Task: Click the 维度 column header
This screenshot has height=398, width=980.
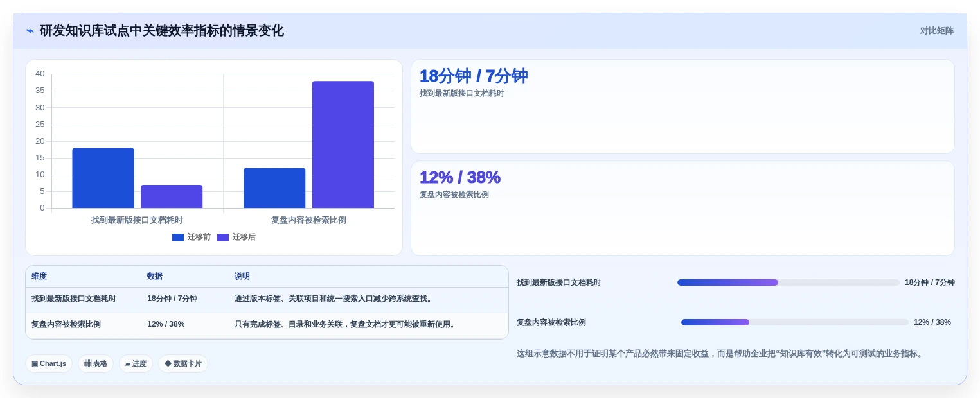Action: [x=39, y=277]
